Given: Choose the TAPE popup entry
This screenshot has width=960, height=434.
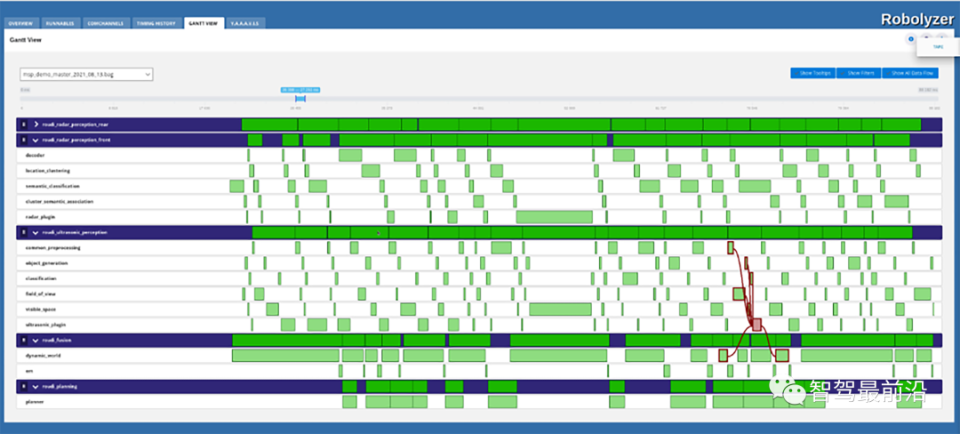Looking at the screenshot, I should tap(938, 47).
